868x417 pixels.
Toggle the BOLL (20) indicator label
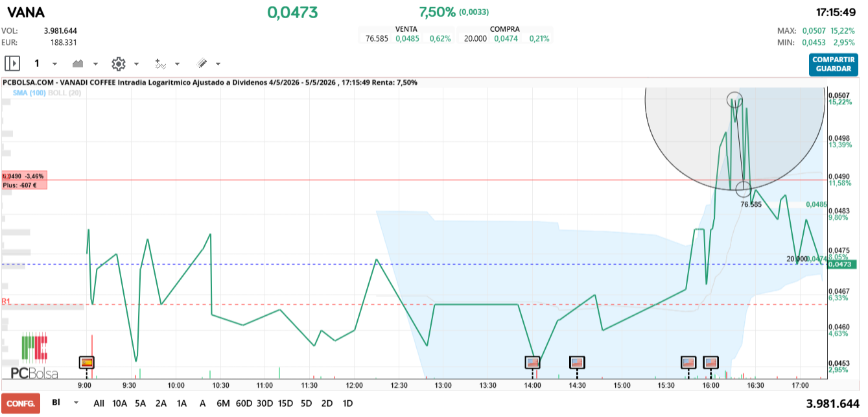(65, 93)
